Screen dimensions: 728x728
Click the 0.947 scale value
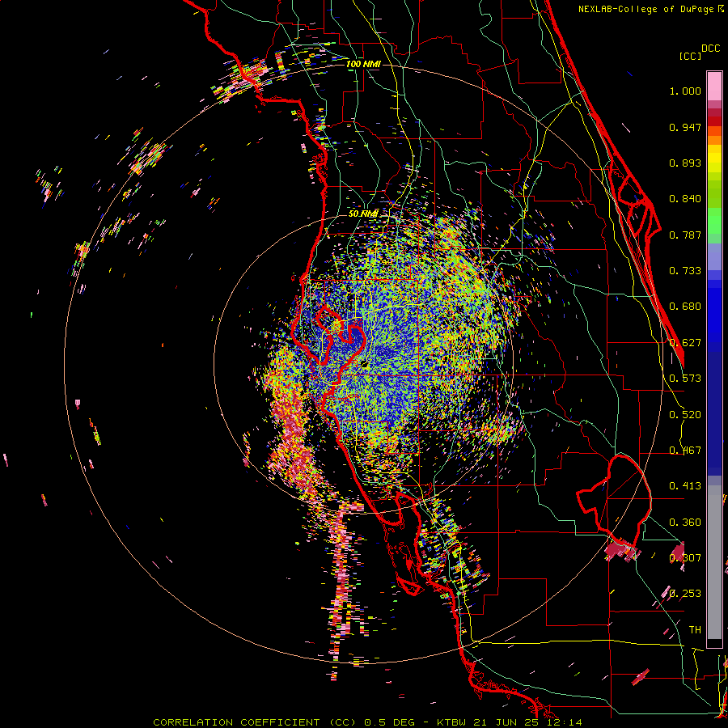point(685,127)
